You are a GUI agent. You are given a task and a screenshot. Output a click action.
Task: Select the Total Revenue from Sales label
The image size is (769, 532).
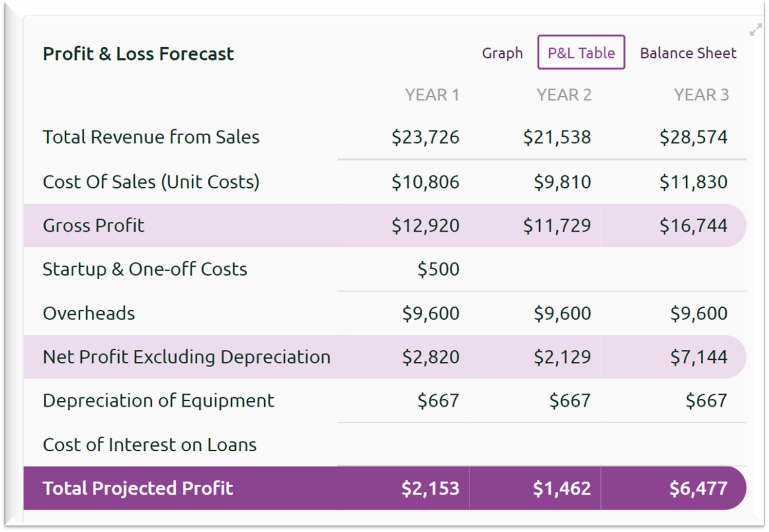click(x=151, y=137)
